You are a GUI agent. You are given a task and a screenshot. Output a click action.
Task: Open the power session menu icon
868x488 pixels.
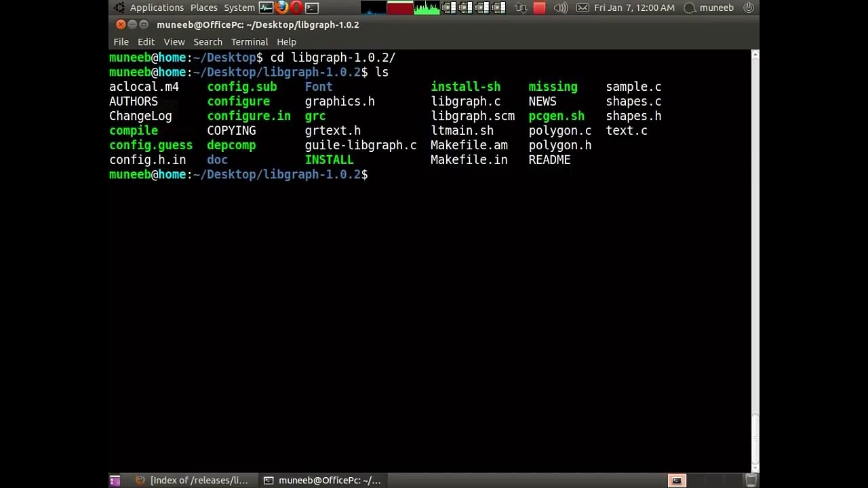pyautogui.click(x=749, y=7)
